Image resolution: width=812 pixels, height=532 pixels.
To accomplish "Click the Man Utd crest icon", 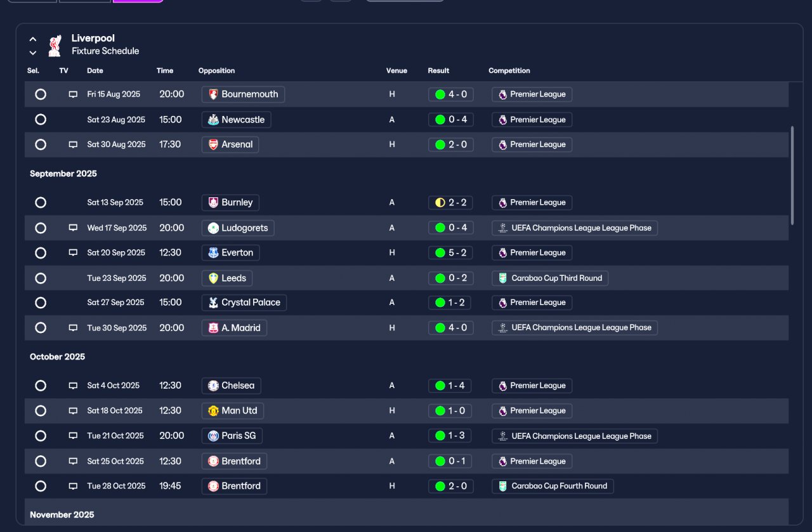I will [213, 411].
